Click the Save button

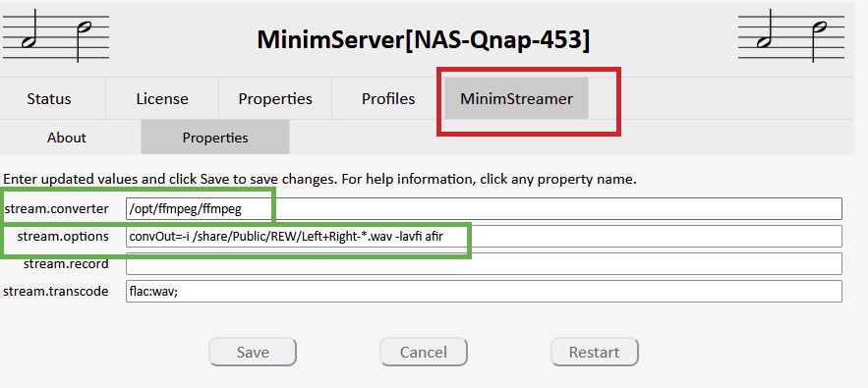(253, 352)
